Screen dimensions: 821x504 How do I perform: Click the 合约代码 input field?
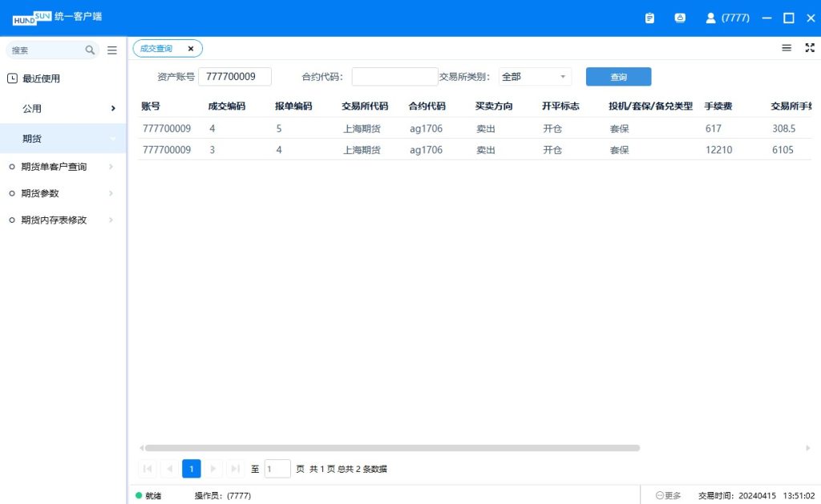point(394,77)
